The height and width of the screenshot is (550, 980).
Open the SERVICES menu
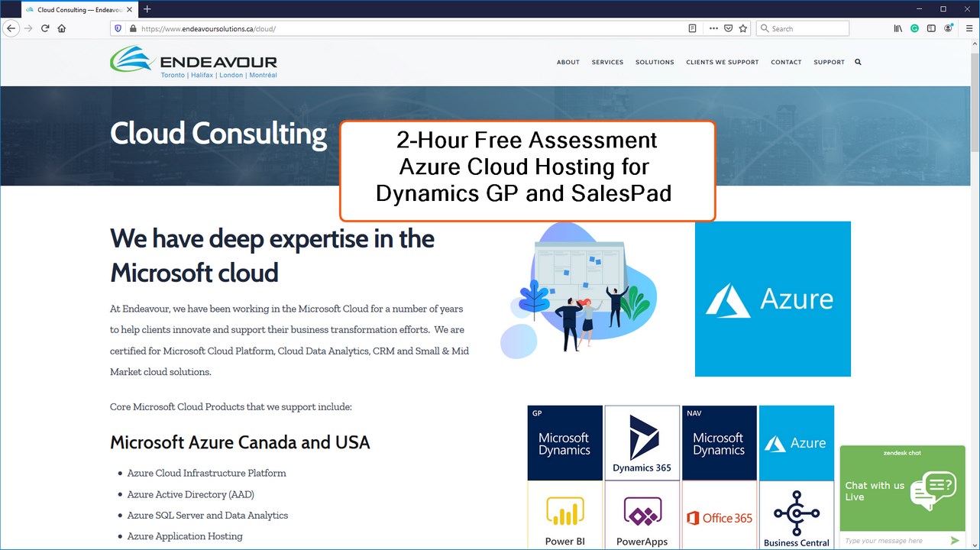click(x=607, y=62)
